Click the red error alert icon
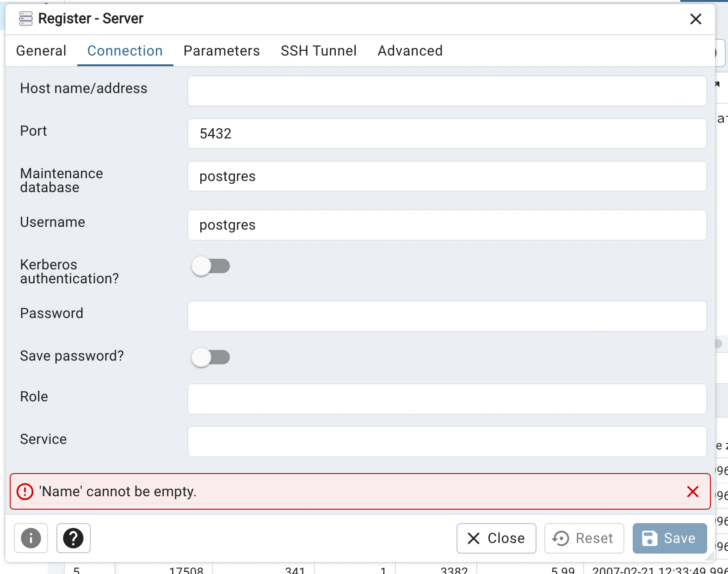 25,492
